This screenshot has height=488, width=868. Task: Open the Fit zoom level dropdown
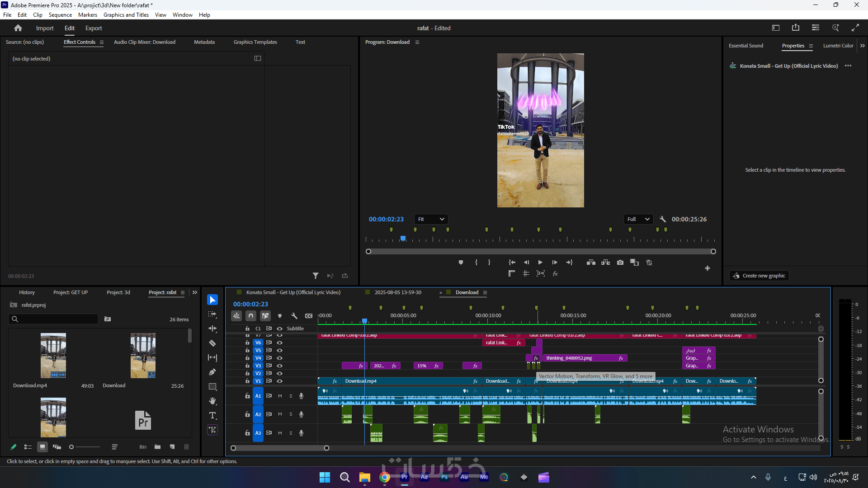(x=431, y=219)
